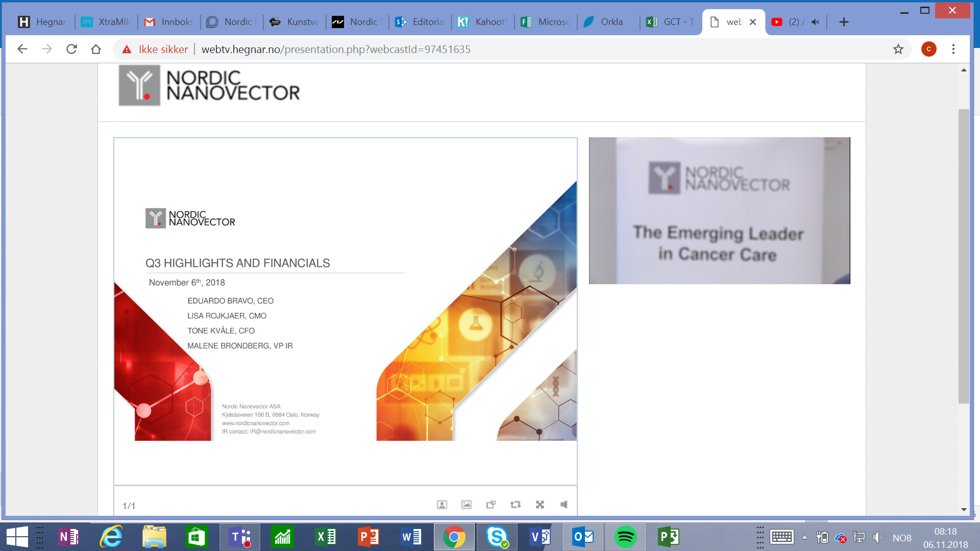Click the Nordic Nanovector header logo
980x551 pixels.
(x=209, y=86)
